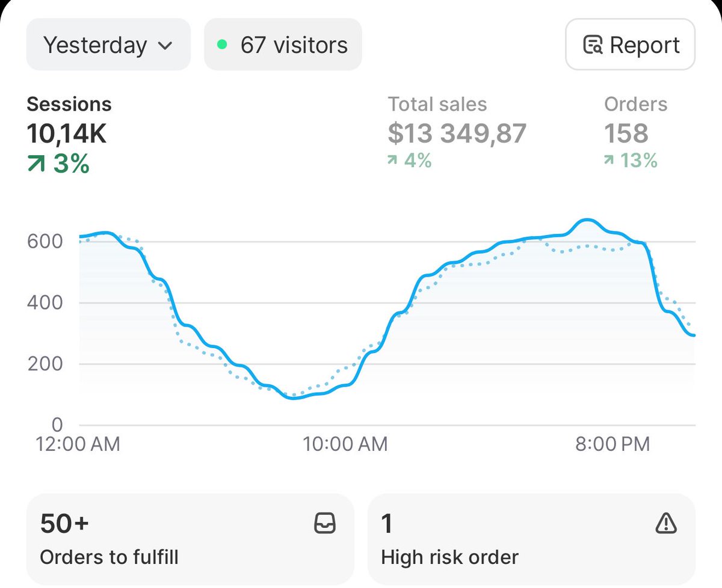Click the upward arrow next to 4% sales trend
This screenshot has height=588, width=722.
coord(393,161)
